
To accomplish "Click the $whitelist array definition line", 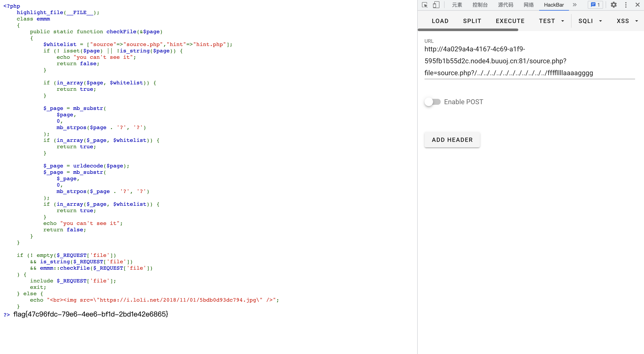I will [138, 45].
